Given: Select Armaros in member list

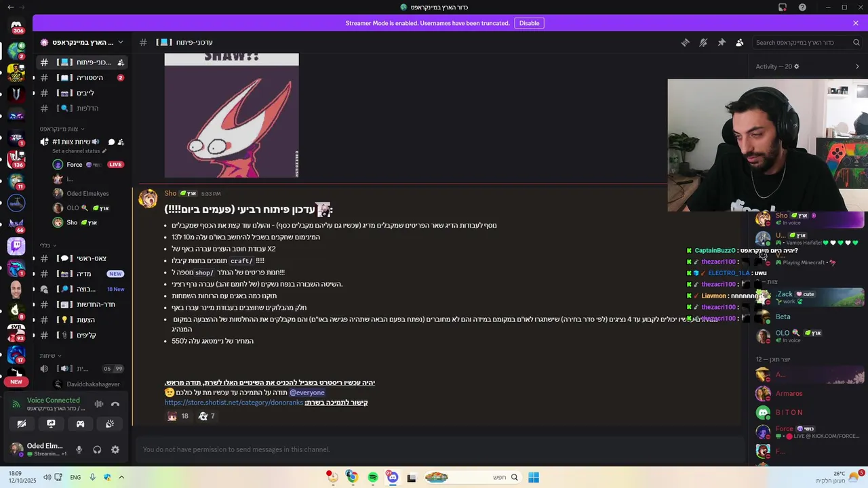Looking at the screenshot, I should pyautogui.click(x=808, y=394).
